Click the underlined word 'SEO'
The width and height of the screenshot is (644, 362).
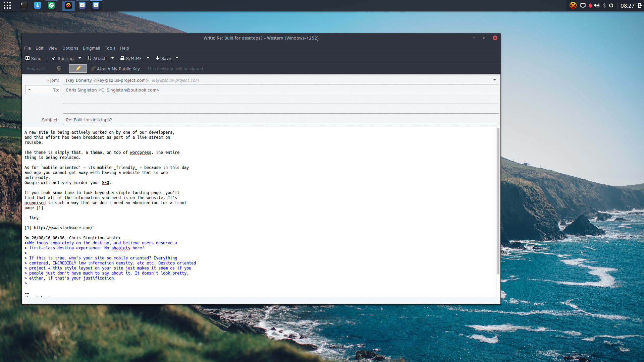105,183
